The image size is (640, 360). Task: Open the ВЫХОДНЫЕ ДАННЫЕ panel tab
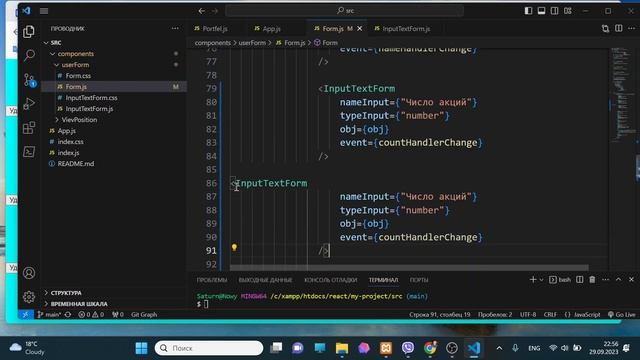tap(265, 280)
